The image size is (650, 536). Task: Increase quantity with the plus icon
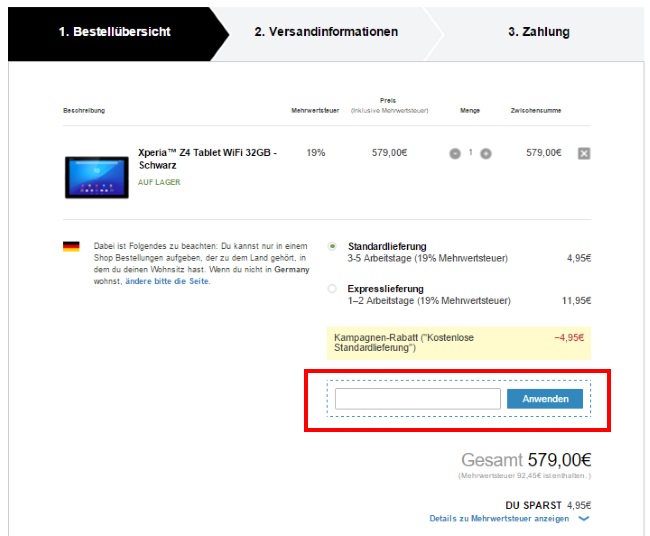coord(486,154)
